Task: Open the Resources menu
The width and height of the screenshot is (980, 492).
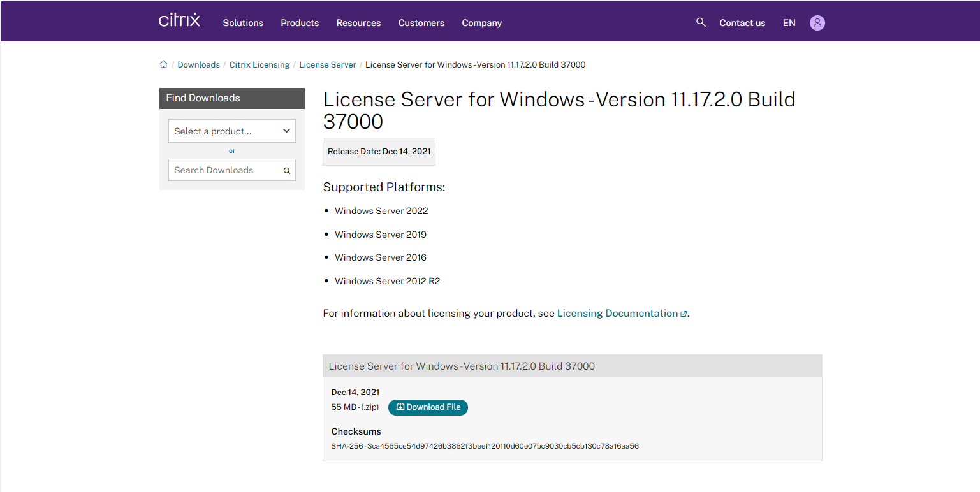Action: coord(358,23)
